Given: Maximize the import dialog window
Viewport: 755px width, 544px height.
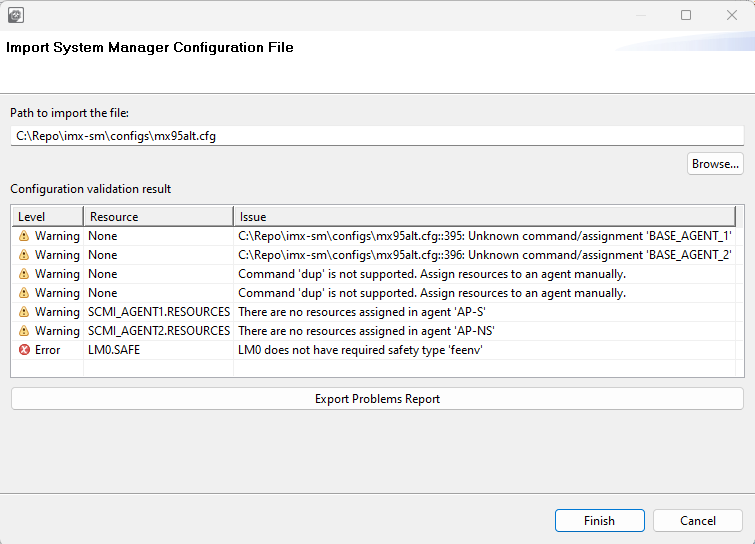Looking at the screenshot, I should [686, 15].
